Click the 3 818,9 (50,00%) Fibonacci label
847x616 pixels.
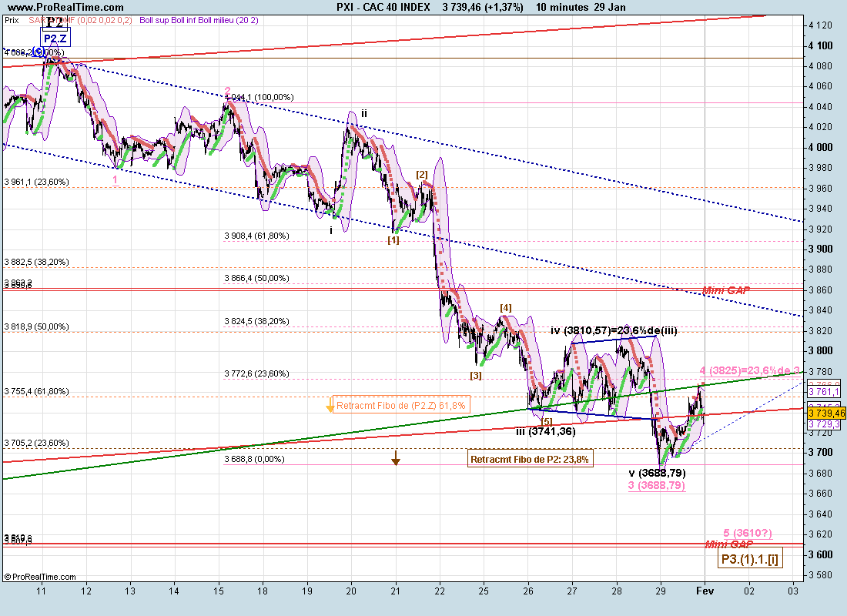point(37,327)
